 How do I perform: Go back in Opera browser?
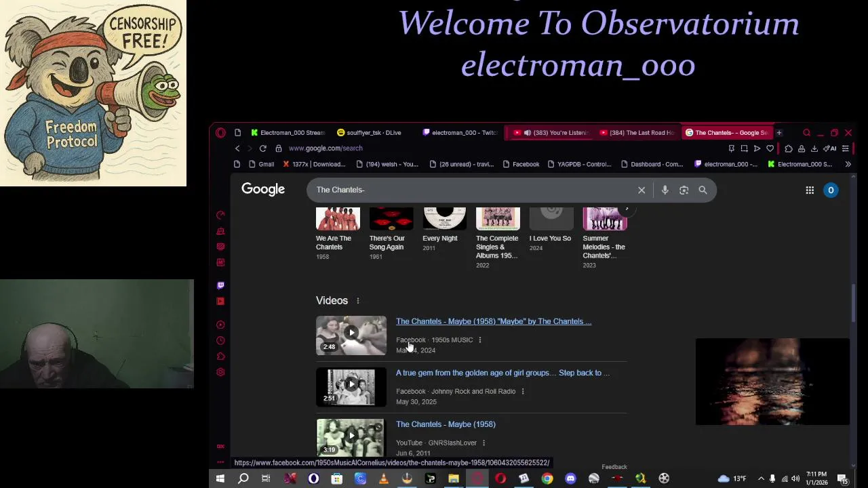click(x=237, y=148)
